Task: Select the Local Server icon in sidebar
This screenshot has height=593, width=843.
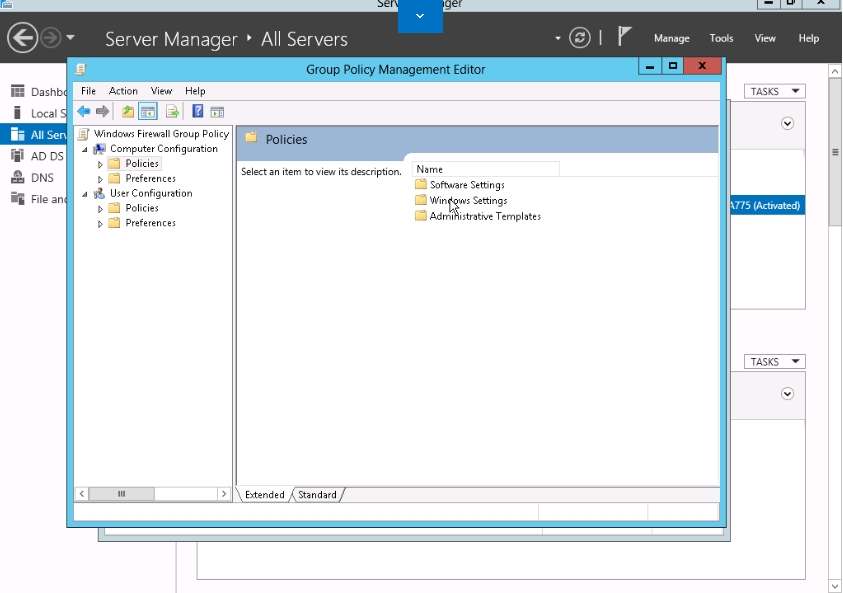Action: pyautogui.click(x=18, y=113)
